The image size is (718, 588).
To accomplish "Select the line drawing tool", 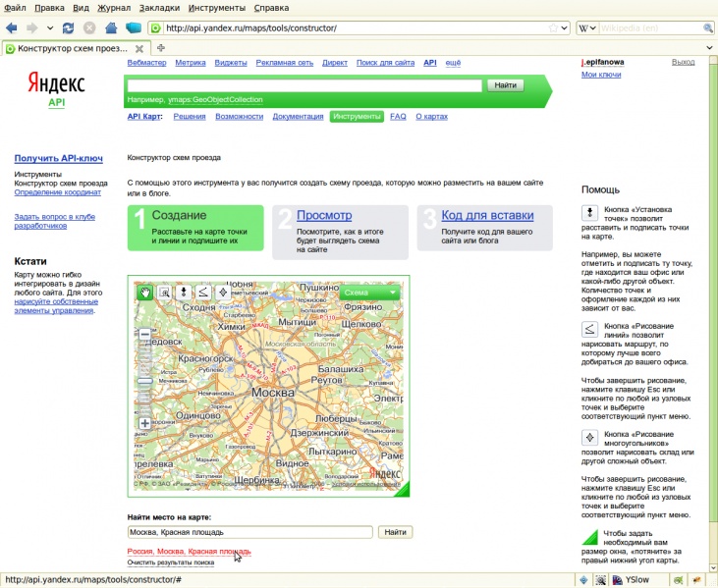I will [203, 293].
